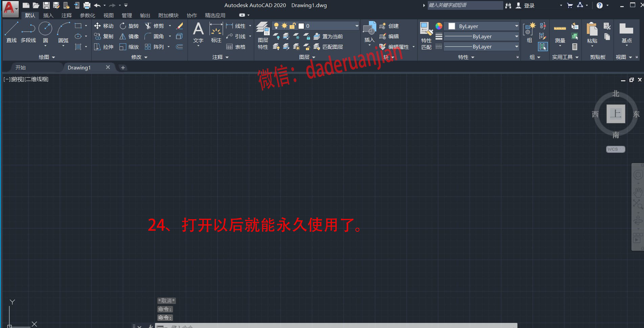Toggle the layer 0 lock icon
This screenshot has height=328, width=644.
tap(292, 26)
